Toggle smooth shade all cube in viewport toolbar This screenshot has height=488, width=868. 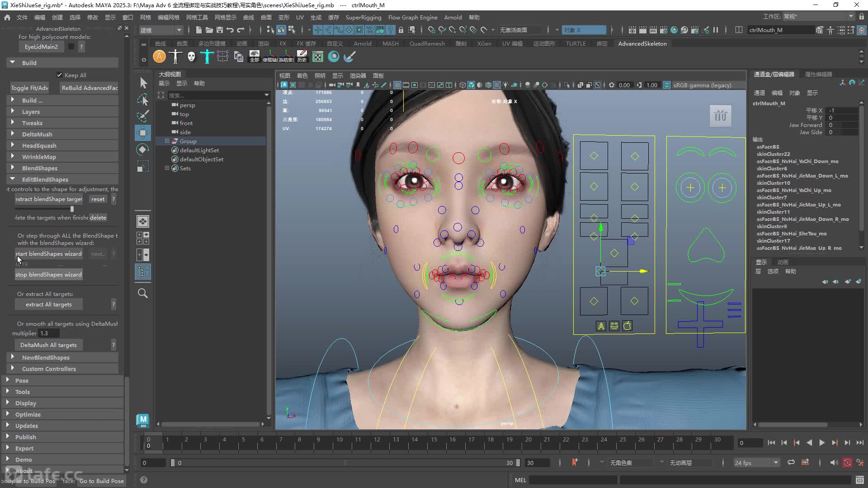click(x=471, y=85)
